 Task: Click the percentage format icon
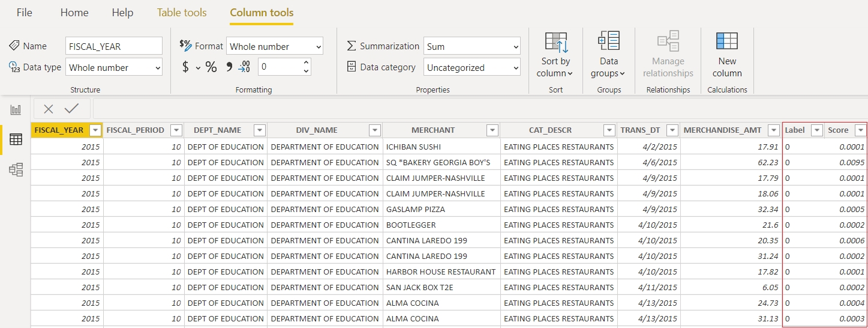pos(211,67)
